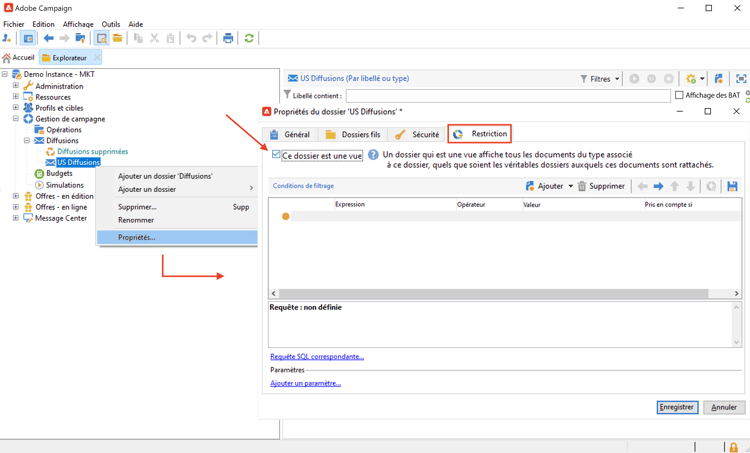Viewport: 750px width, 453px height.
Task: Click the Redo arrow icon
Action: point(207,38)
